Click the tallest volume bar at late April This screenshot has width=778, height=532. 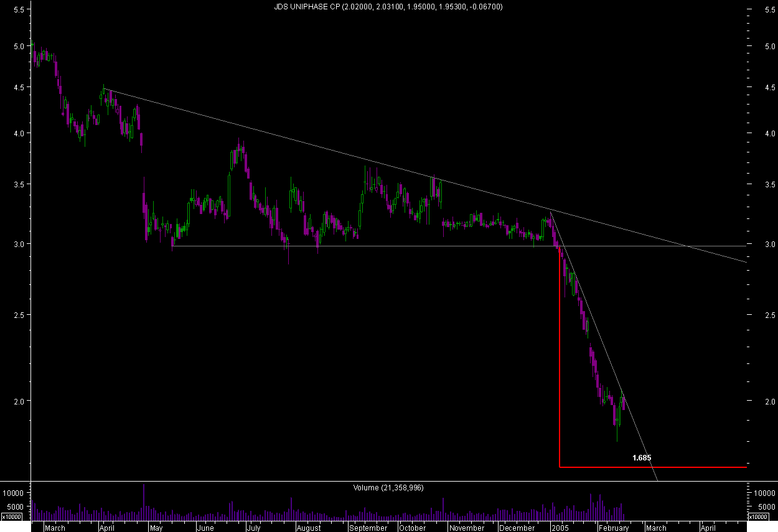[x=144, y=502]
